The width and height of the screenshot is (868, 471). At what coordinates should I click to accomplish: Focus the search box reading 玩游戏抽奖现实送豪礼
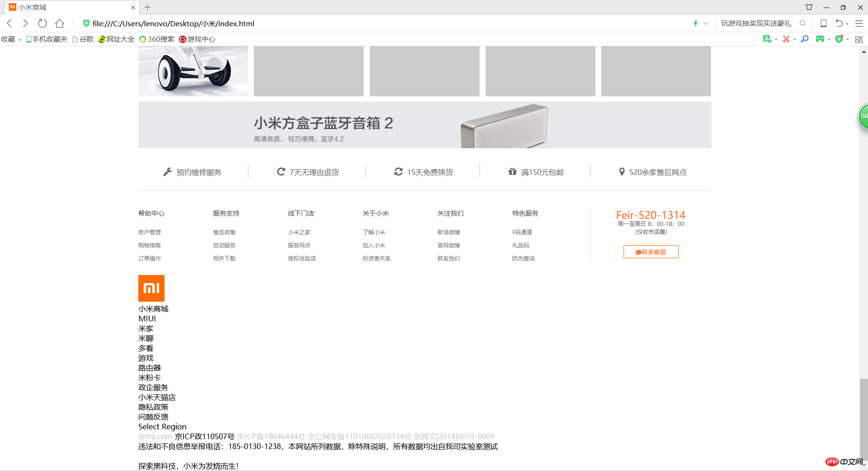point(756,23)
